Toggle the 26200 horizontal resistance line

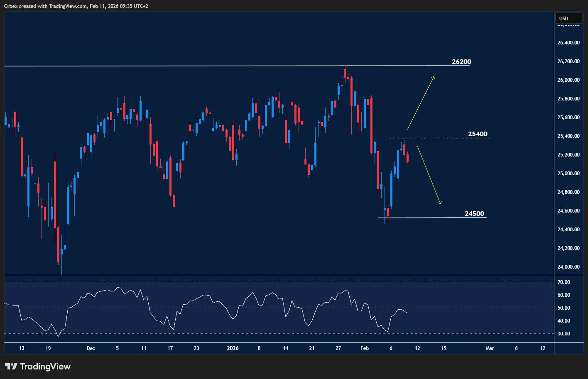(x=208, y=65)
